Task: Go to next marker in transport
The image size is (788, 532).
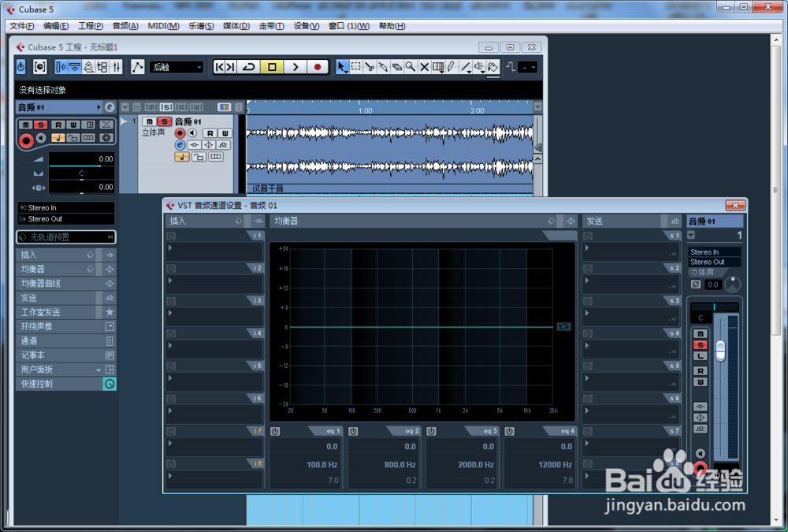Action: (x=231, y=67)
